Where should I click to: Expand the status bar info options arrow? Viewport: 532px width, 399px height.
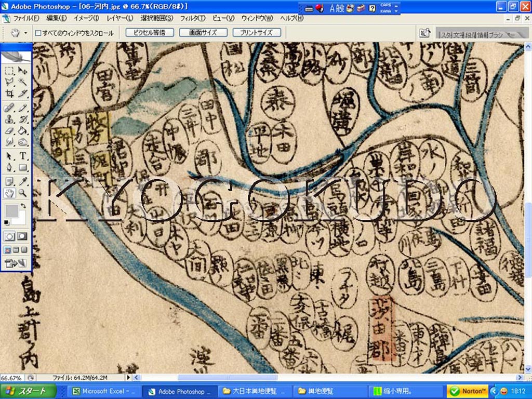tap(128, 377)
